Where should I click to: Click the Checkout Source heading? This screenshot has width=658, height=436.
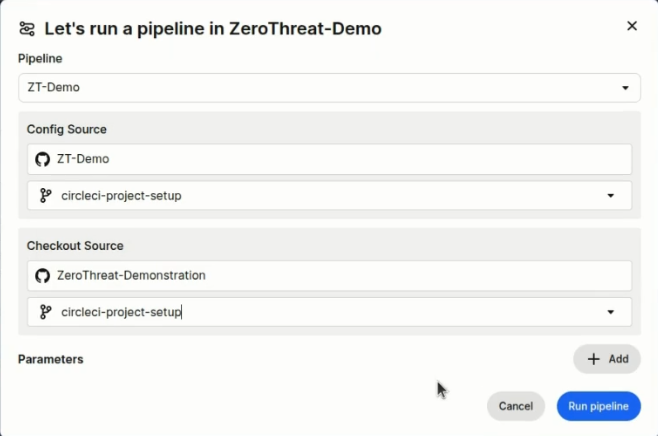point(75,246)
